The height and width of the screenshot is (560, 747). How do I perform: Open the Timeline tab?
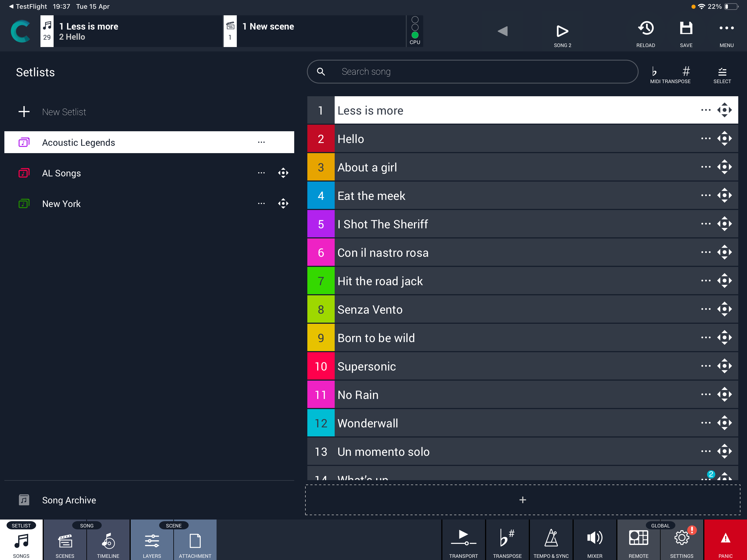point(108,540)
